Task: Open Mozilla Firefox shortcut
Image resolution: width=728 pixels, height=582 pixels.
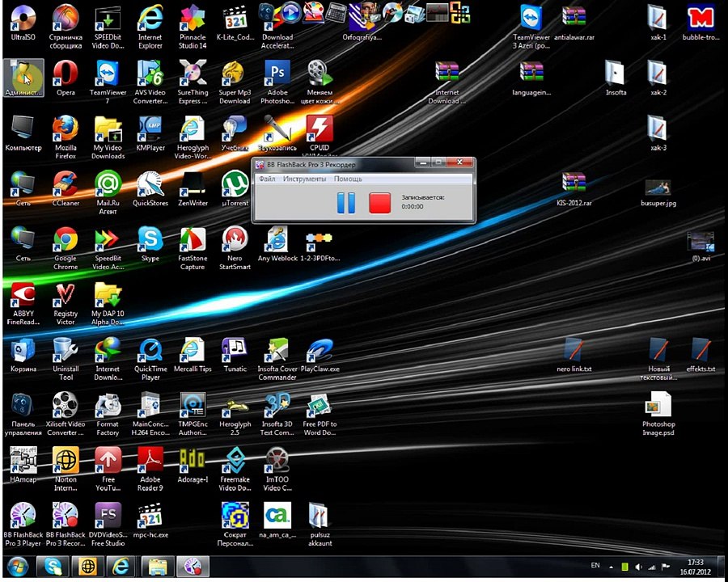Action: (x=66, y=137)
